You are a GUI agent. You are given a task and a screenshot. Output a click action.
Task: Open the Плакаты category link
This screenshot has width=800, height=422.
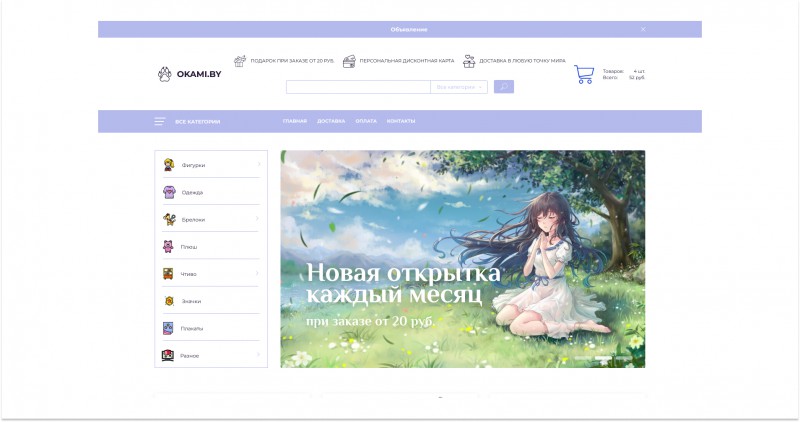click(x=192, y=329)
